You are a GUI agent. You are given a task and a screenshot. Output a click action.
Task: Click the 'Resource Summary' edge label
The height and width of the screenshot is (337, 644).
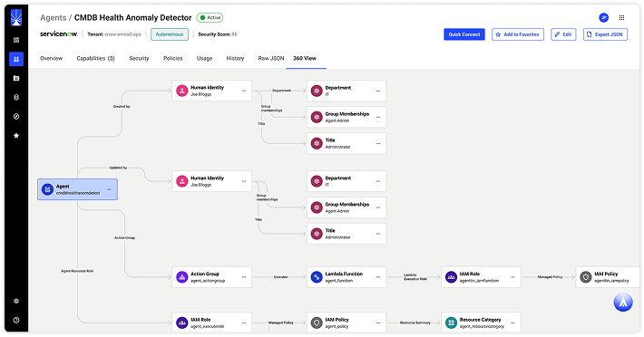tap(415, 323)
